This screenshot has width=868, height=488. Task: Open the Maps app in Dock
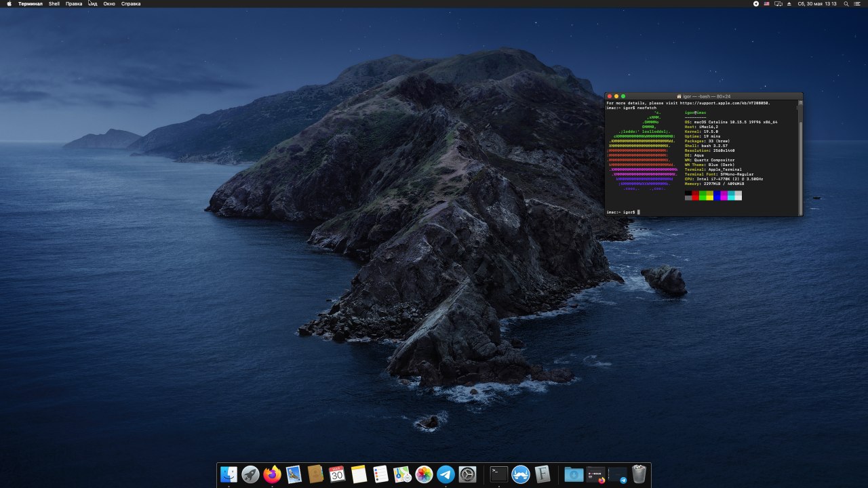tap(402, 474)
